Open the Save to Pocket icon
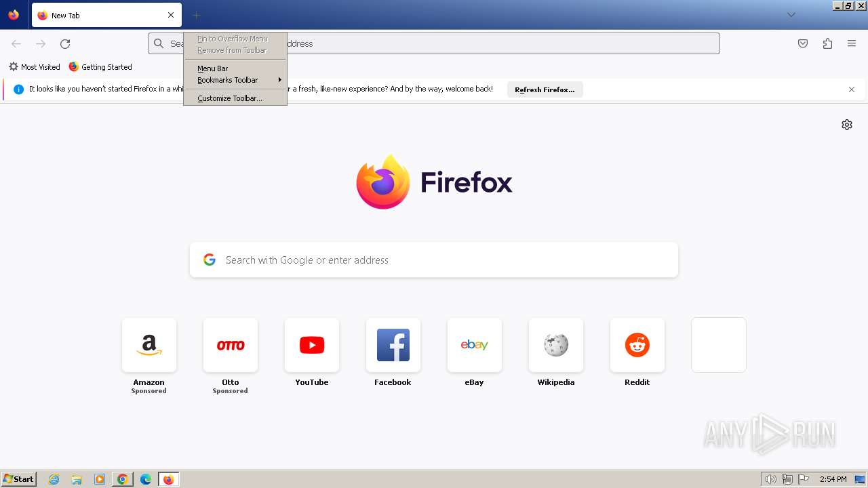Viewport: 868px width, 488px height. tap(803, 43)
